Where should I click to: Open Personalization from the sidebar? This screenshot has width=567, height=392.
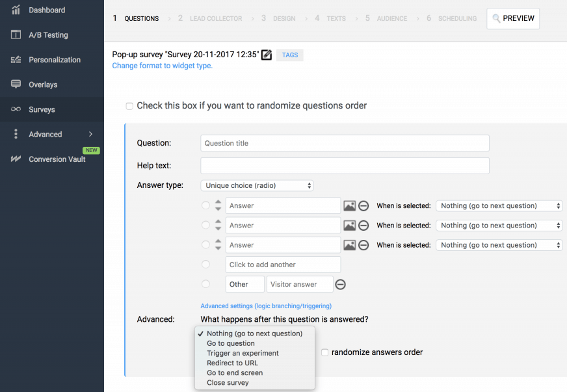(x=55, y=60)
